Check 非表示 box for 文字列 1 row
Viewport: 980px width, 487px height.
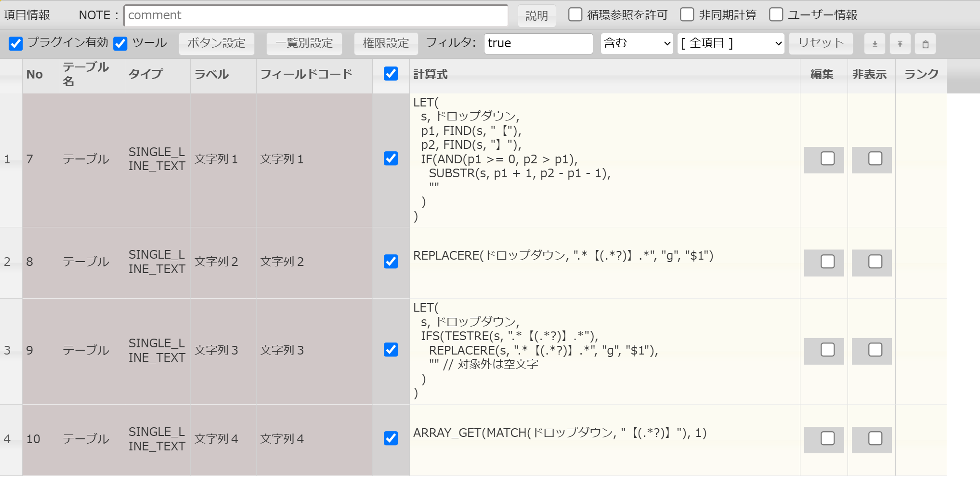click(x=875, y=158)
